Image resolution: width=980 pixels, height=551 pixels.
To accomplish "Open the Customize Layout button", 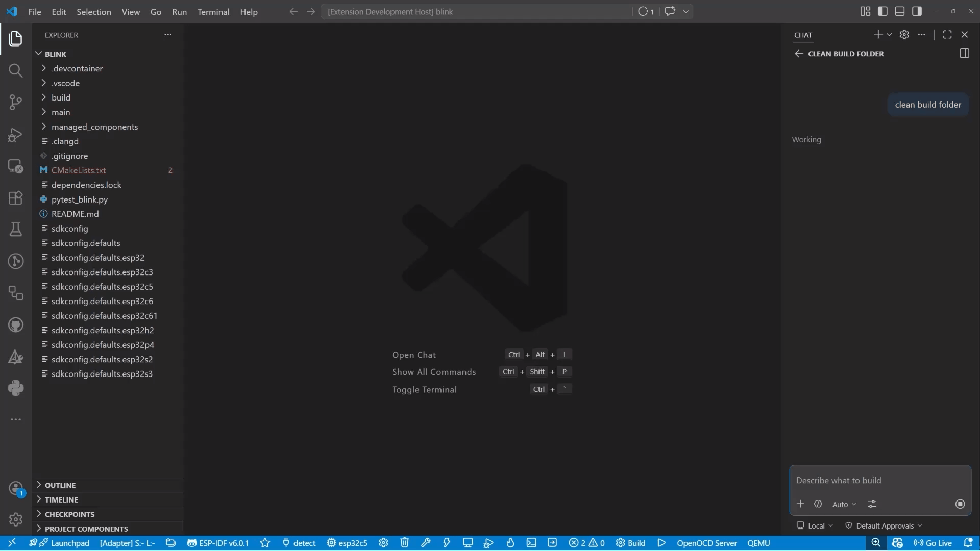I will (865, 11).
